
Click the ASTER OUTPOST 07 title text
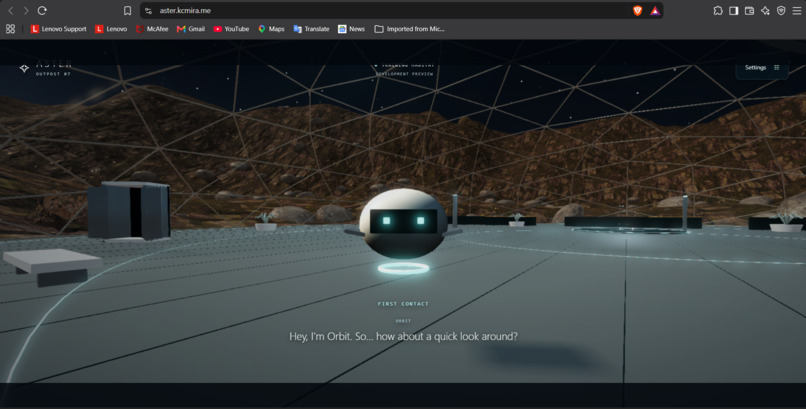tap(53, 68)
